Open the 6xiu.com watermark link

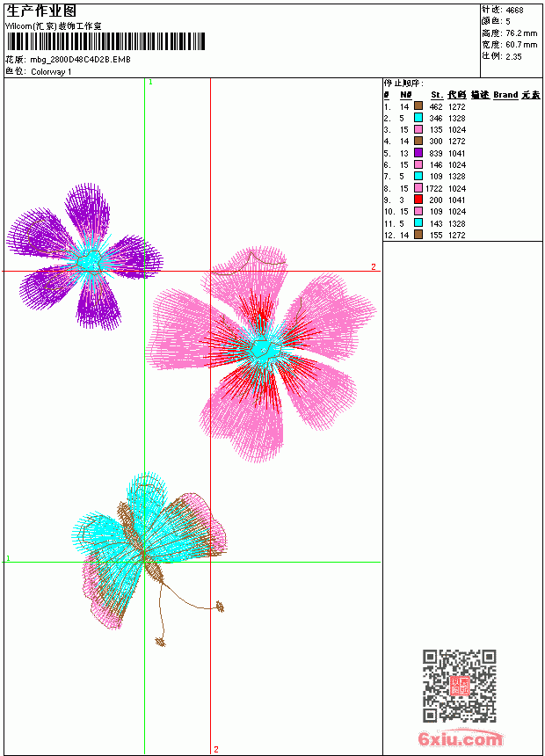pyautogui.click(x=460, y=739)
